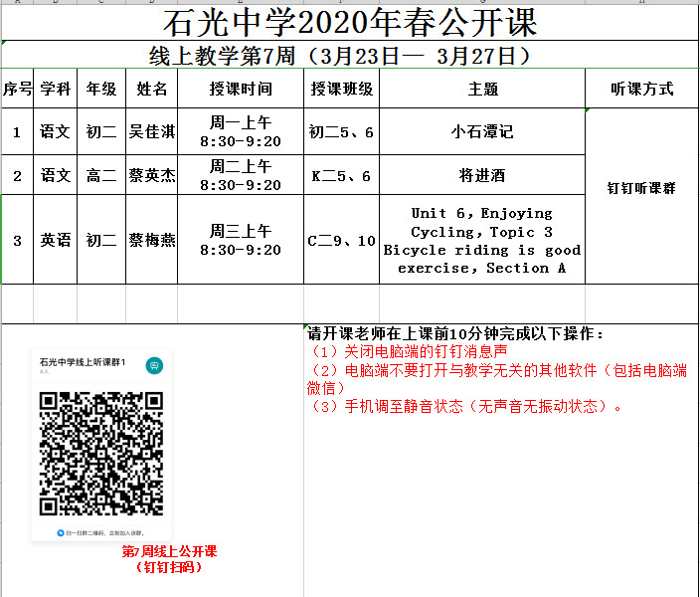Screen dimensions: 700x597
Task: Select the 线上教学第7周 subtitle cell
Action: tap(349, 55)
